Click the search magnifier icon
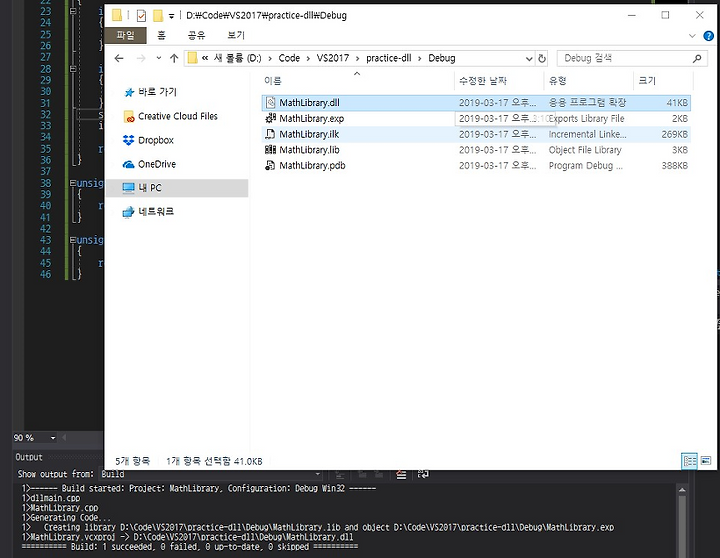 click(697, 58)
